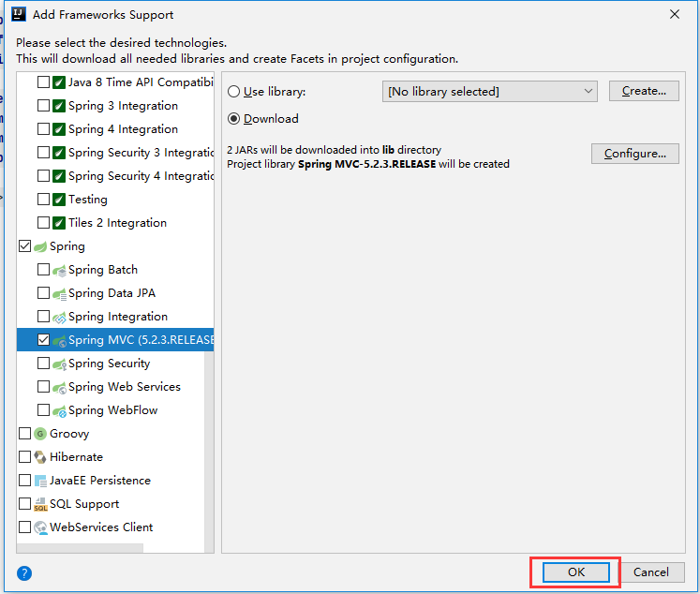Check the SQL Support checkbox
Viewport: 700px width, 594px height.
click(24, 503)
